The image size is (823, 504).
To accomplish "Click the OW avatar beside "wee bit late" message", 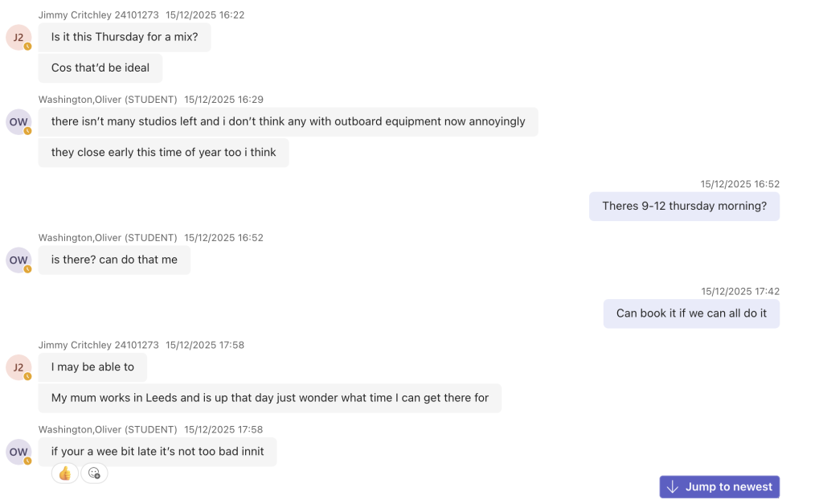I will click(18, 452).
